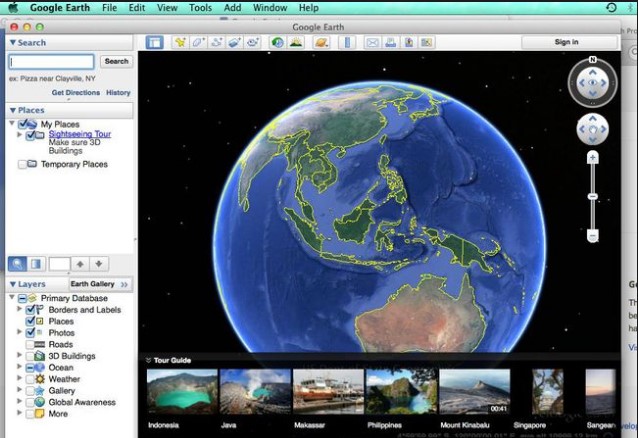This screenshot has height=438, width=638.
Task: Open the Earth Gallery button
Action: [x=101, y=284]
